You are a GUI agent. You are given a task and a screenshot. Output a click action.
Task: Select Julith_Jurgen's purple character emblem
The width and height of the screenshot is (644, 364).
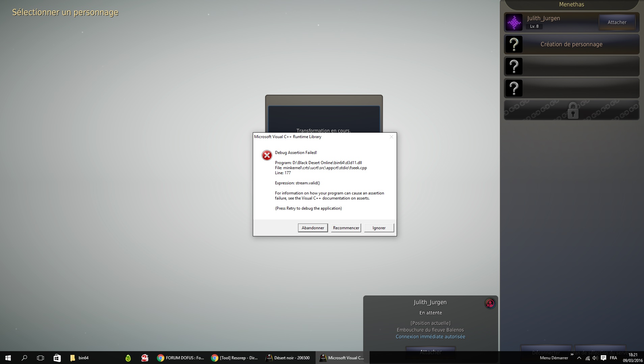point(514,23)
